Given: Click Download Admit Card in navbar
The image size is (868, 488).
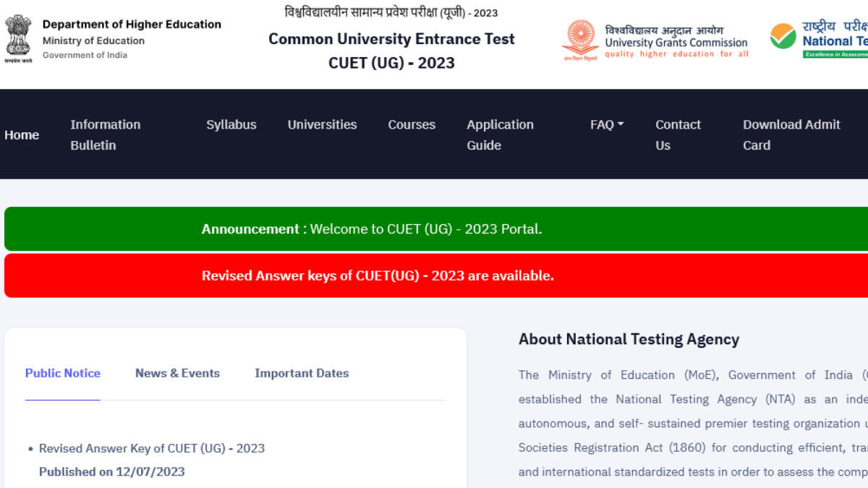Looking at the screenshot, I should click(x=791, y=134).
